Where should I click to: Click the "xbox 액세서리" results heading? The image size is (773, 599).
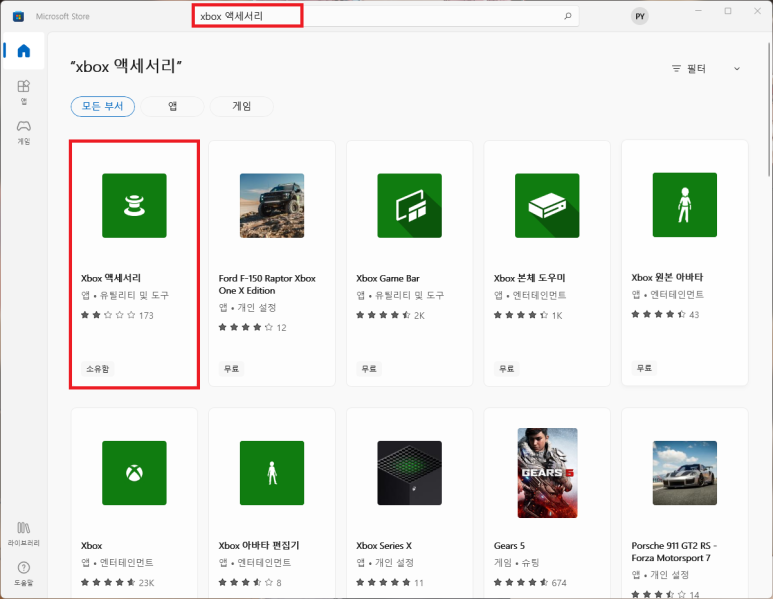click(126, 66)
